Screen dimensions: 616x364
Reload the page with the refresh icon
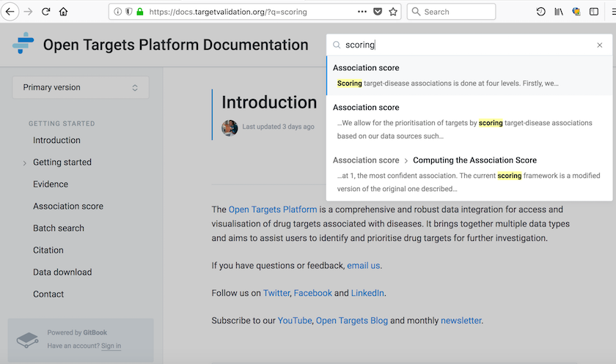click(x=46, y=12)
